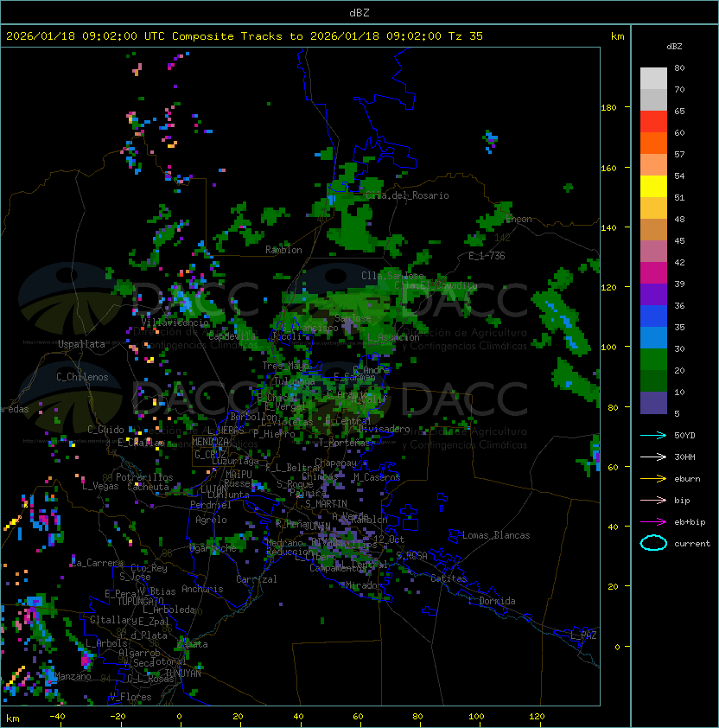Click the 'MENDOZA' map label
The image size is (719, 728).
pos(210,442)
